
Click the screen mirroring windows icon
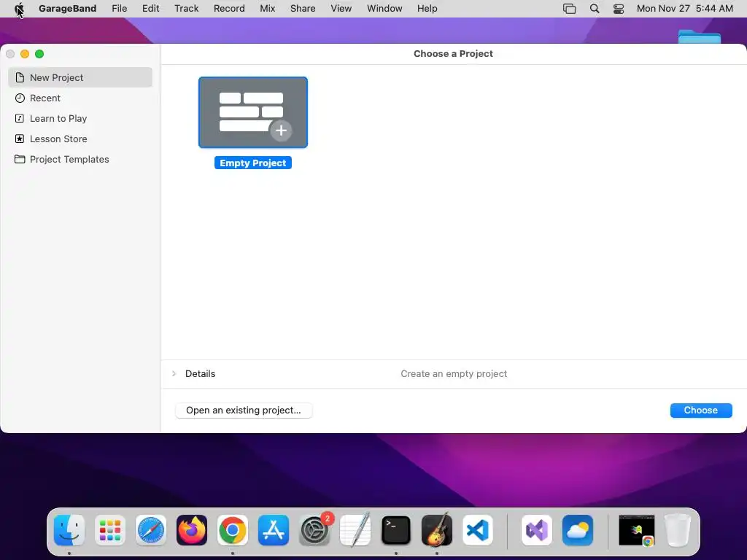pos(569,9)
